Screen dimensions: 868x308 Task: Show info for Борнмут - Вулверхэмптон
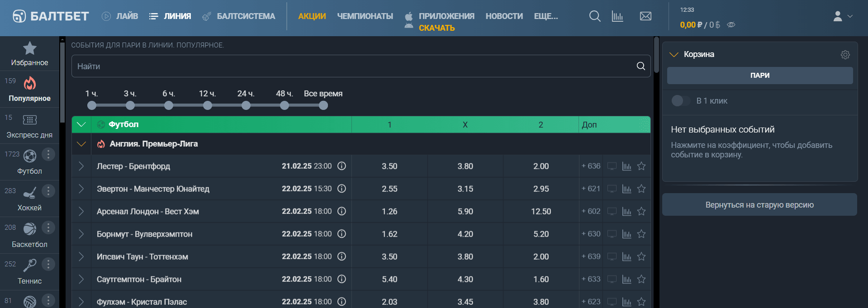pos(342,234)
